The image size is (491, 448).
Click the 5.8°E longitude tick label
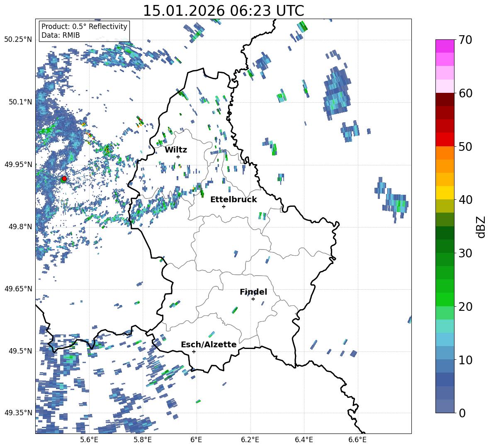coord(143,440)
